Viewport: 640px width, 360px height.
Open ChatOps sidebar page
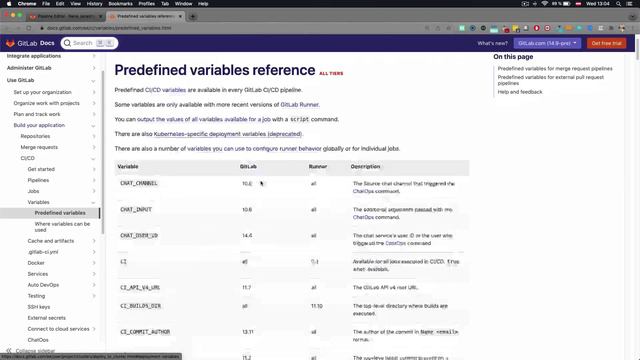pos(38,340)
